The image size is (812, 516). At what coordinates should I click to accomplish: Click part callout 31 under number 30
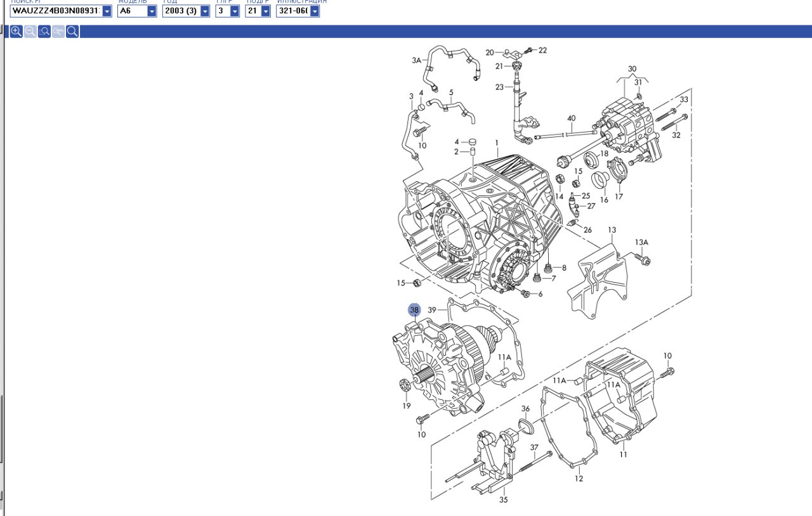tap(638, 82)
